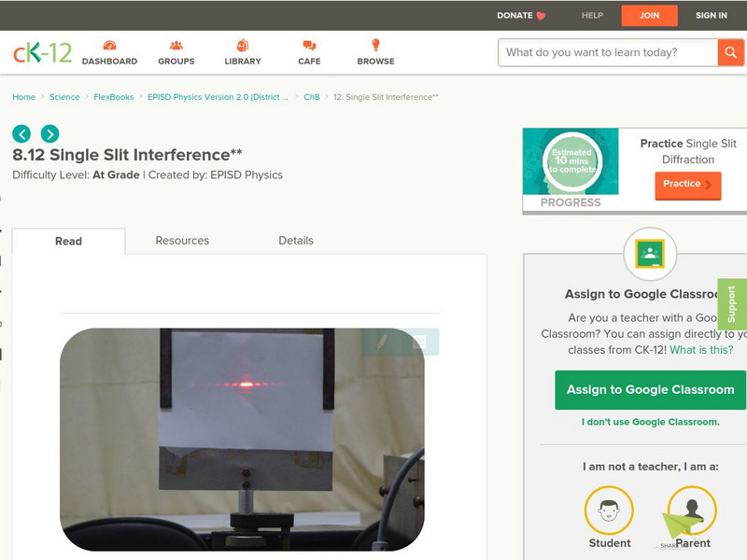Image resolution: width=747 pixels, height=560 pixels.
Task: Select the Student face icon
Action: click(x=609, y=510)
